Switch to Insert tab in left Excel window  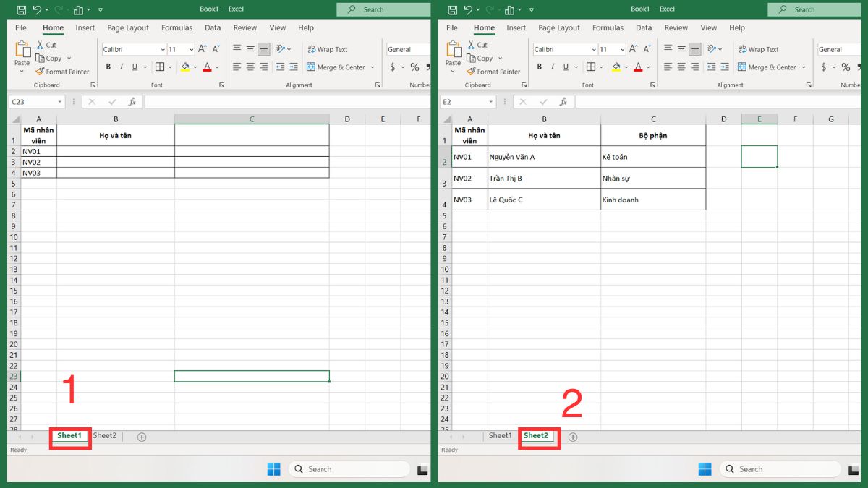click(85, 27)
